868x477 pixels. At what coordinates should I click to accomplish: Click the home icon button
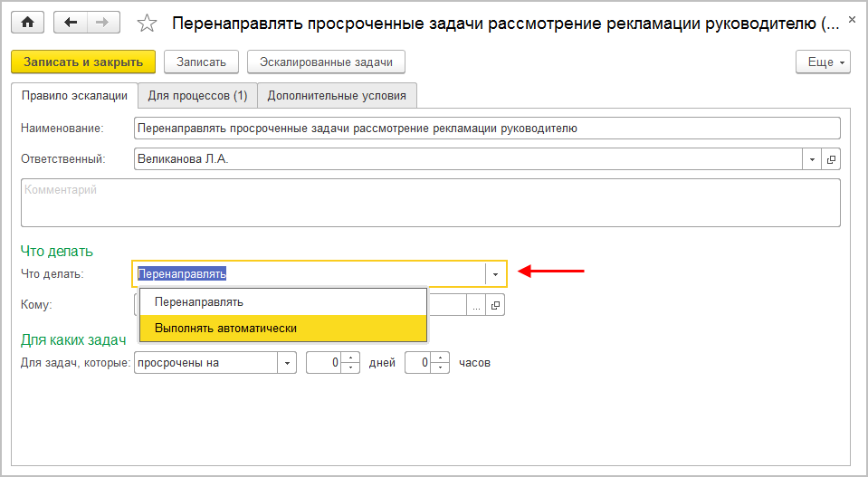click(26, 24)
